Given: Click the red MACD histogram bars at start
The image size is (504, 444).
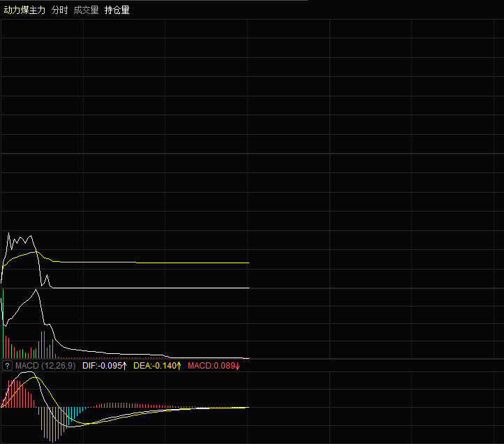Looking at the screenshot, I should click(x=17, y=394).
